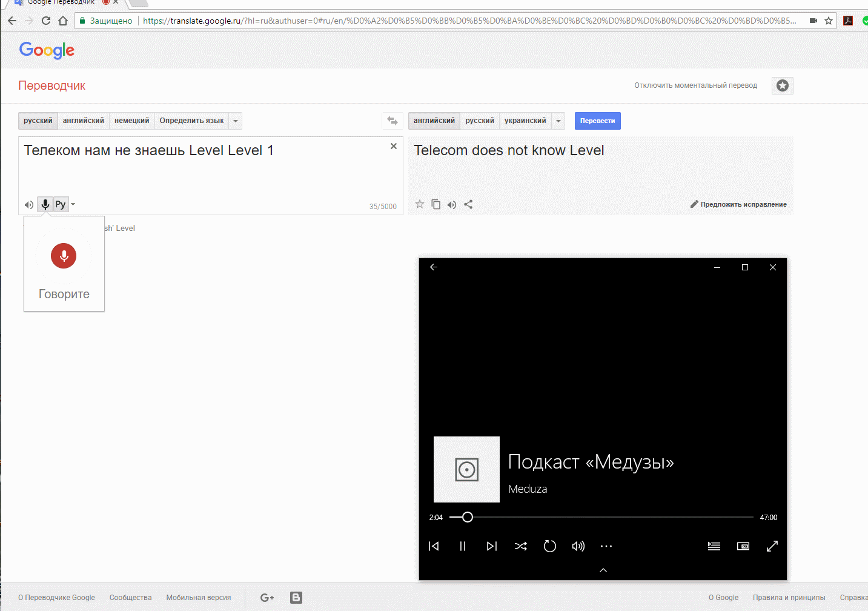
Task: Toggle the Ру virtual keyboard button
Action: point(61,204)
